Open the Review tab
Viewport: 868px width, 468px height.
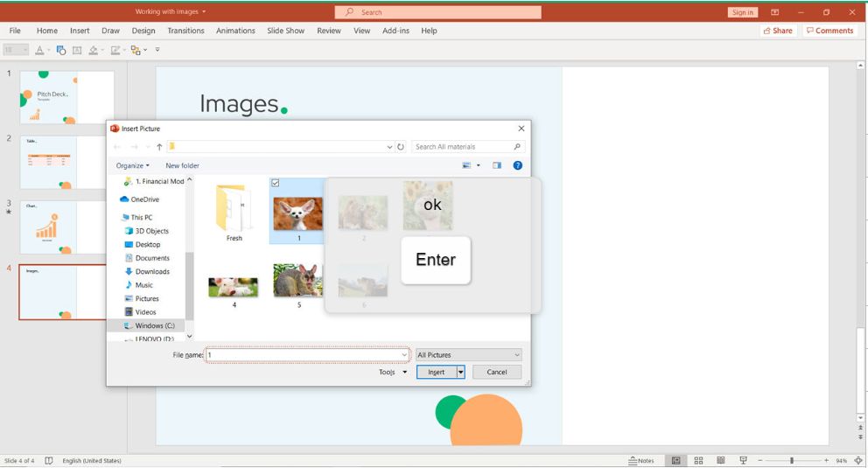click(x=329, y=31)
